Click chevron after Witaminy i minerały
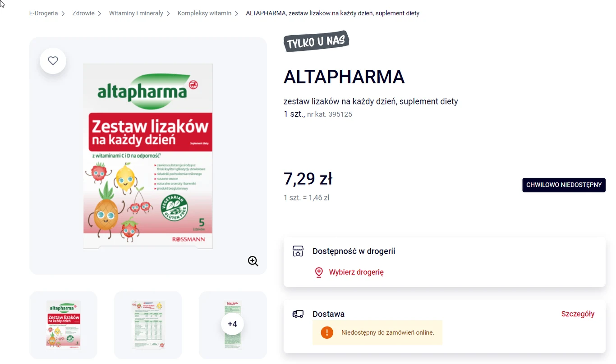 tap(168, 13)
